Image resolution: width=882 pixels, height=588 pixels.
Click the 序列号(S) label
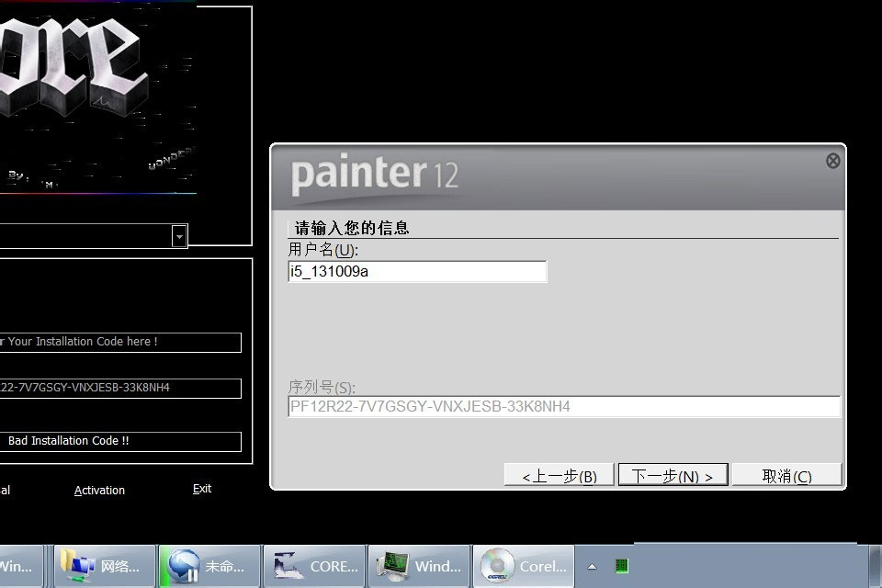pos(322,387)
